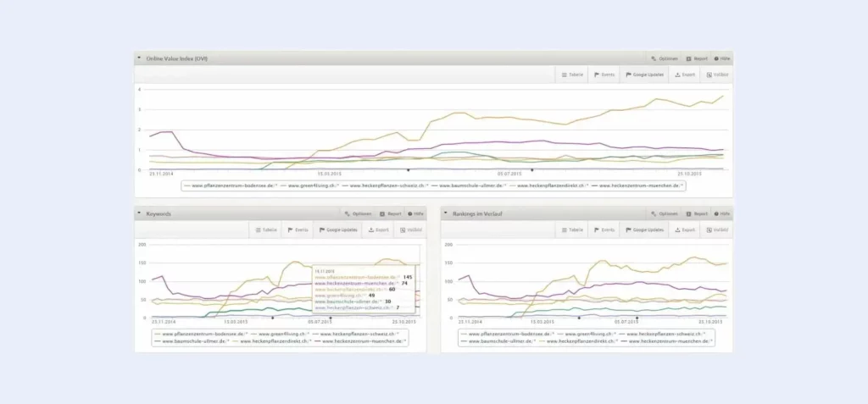Viewport: 868px width, 404px height.
Task: Export the OVI chart
Action: click(x=685, y=75)
